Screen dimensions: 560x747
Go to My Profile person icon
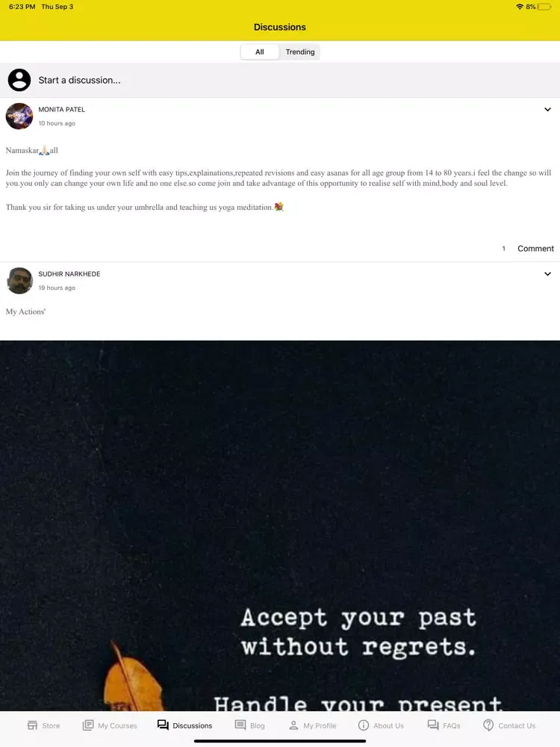(x=293, y=725)
